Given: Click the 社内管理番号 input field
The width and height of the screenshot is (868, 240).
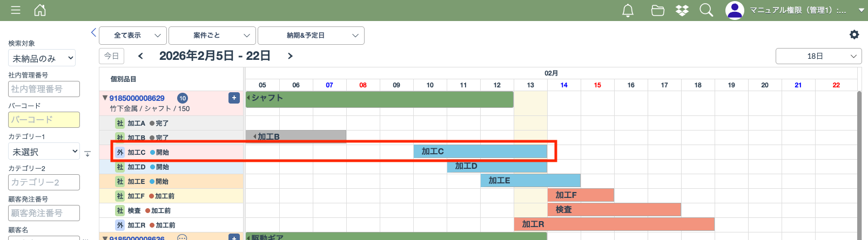Looking at the screenshot, I should tap(44, 89).
